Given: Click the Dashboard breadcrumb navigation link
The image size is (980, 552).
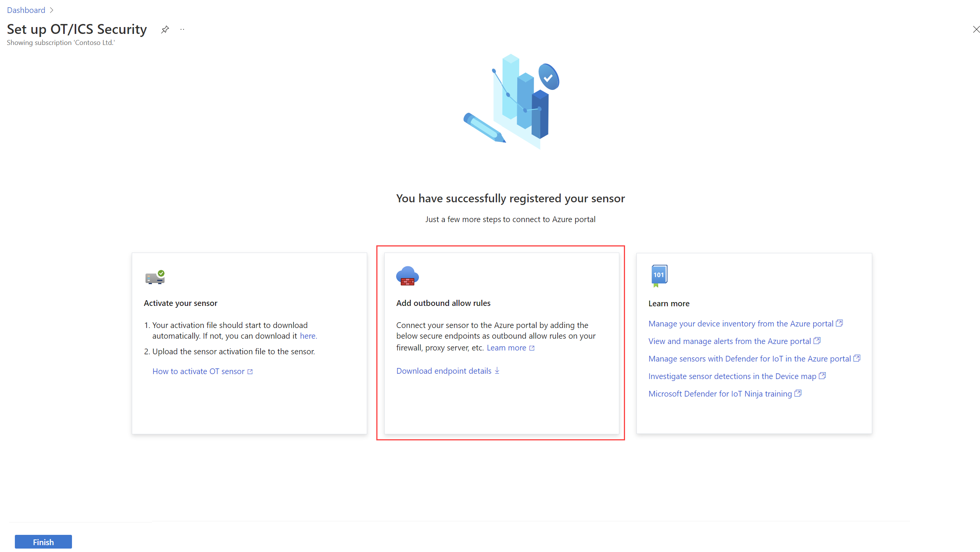Looking at the screenshot, I should tap(26, 10).
